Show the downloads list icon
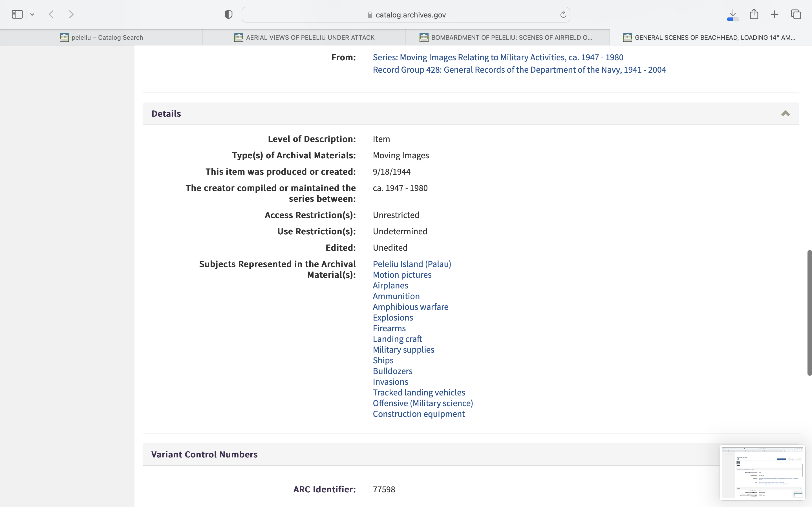 point(733,14)
